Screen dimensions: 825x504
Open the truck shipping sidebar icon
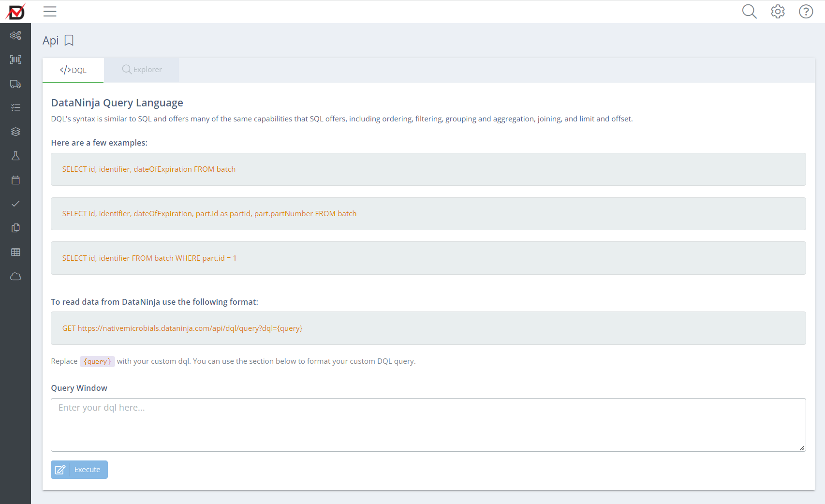(x=15, y=84)
